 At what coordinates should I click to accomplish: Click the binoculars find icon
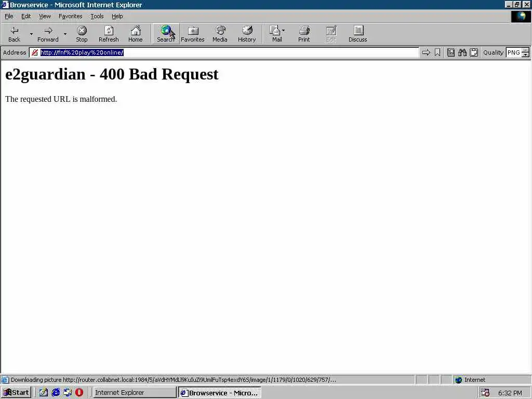pos(462,52)
